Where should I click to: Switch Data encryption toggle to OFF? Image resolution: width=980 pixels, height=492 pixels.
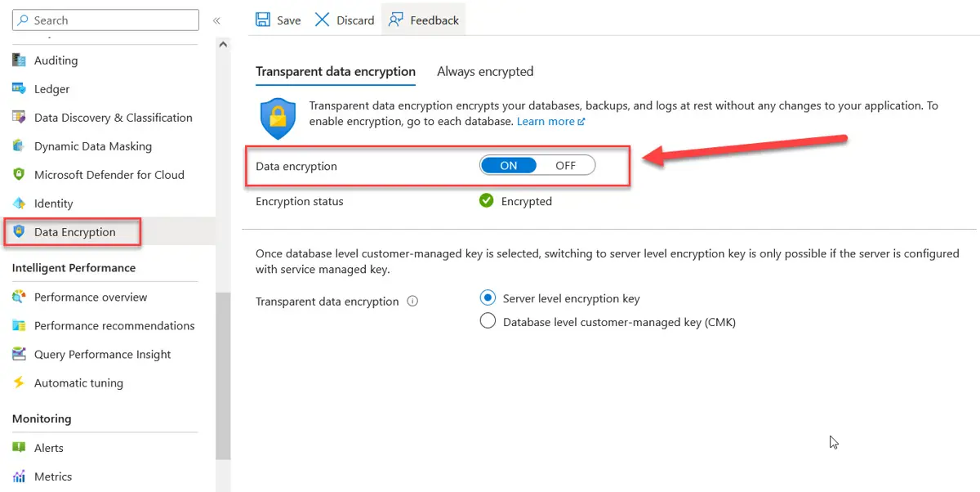[567, 164]
